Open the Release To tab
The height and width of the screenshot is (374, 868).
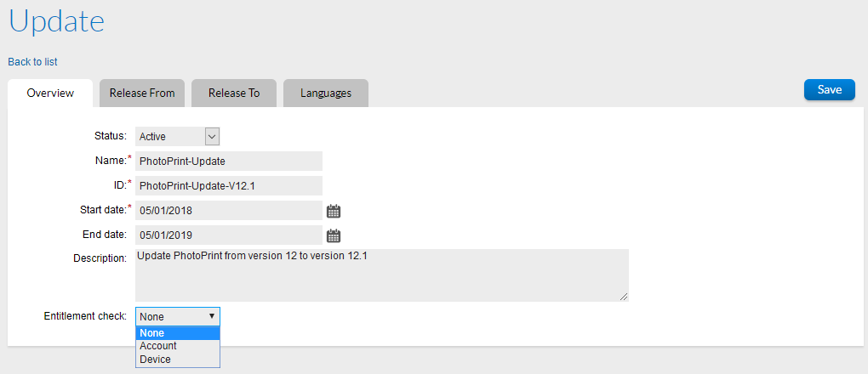pos(234,93)
